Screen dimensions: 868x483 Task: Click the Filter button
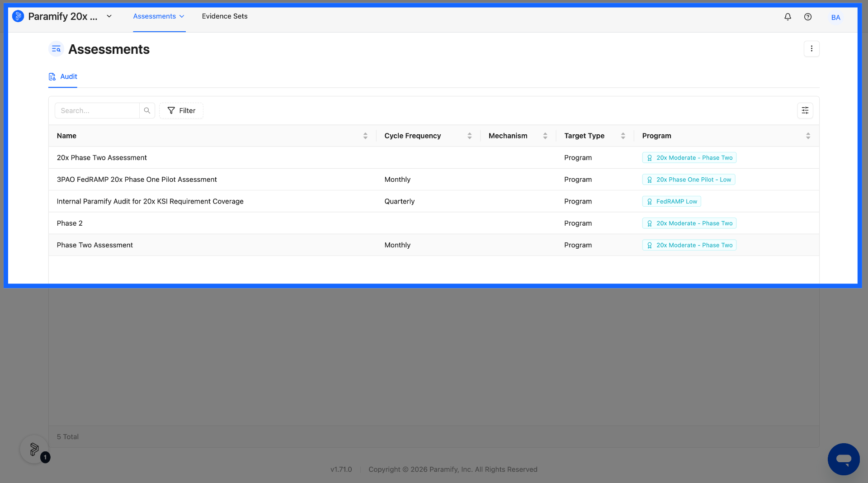point(181,110)
